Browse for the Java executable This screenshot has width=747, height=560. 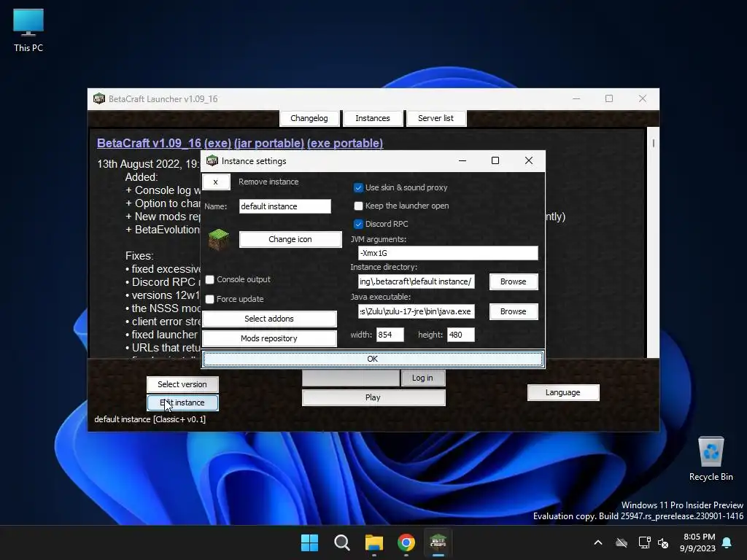coord(513,311)
